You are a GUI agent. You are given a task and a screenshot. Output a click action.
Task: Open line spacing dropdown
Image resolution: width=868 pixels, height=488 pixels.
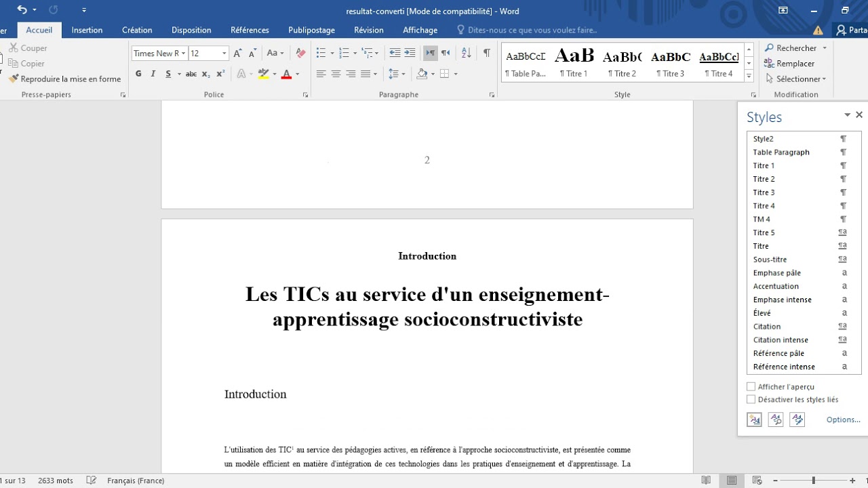(x=397, y=74)
